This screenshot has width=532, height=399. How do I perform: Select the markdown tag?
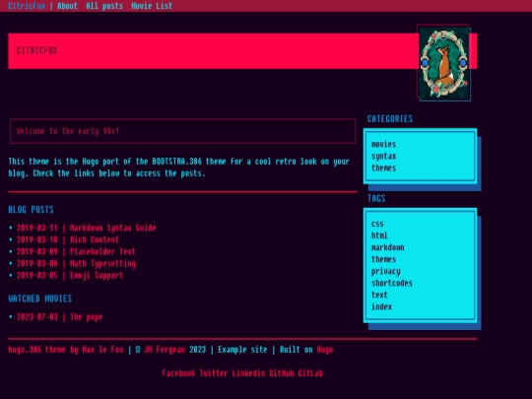388,247
